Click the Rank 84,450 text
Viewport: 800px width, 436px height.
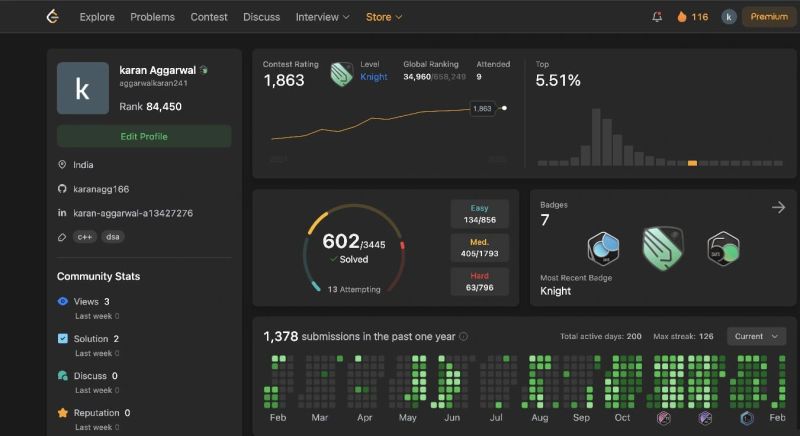151,106
